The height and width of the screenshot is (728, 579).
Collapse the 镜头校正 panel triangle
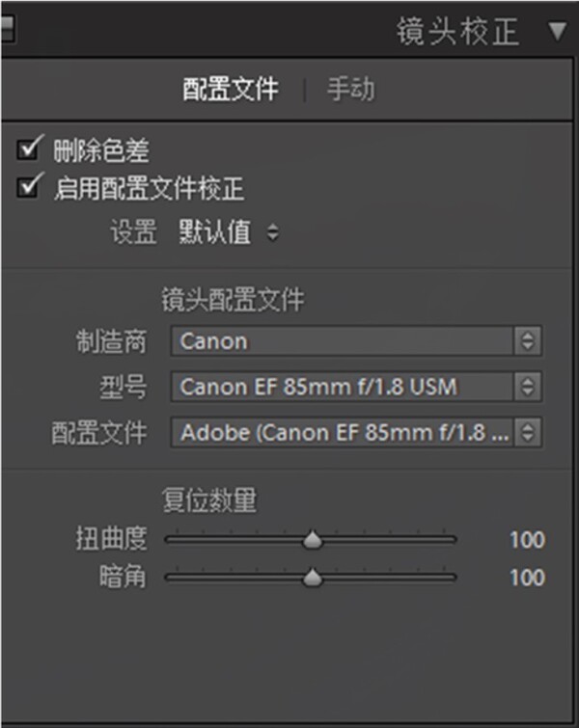coord(557,32)
